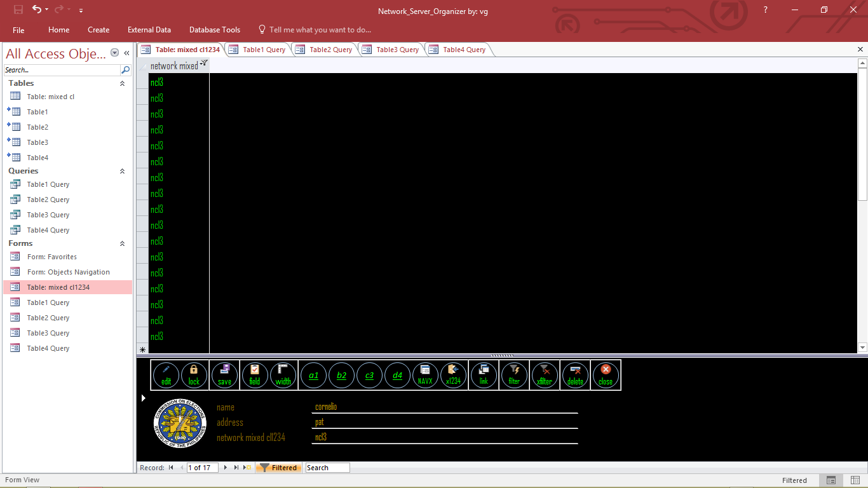Viewport: 868px width, 488px height.
Task: Click the save icon in the form toolbar
Action: coord(224,375)
